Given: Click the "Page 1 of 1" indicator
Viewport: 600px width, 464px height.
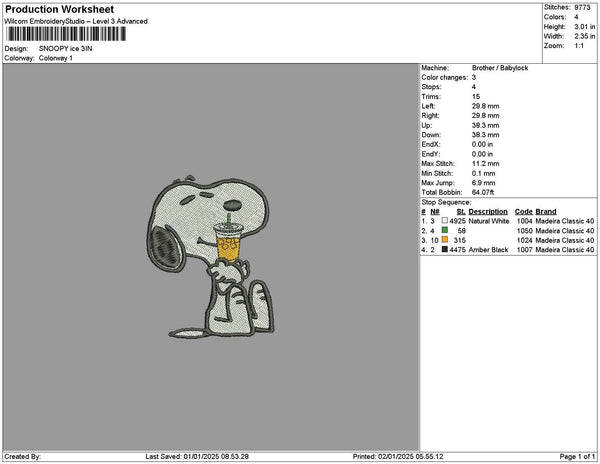Looking at the screenshot, I should (577, 456).
